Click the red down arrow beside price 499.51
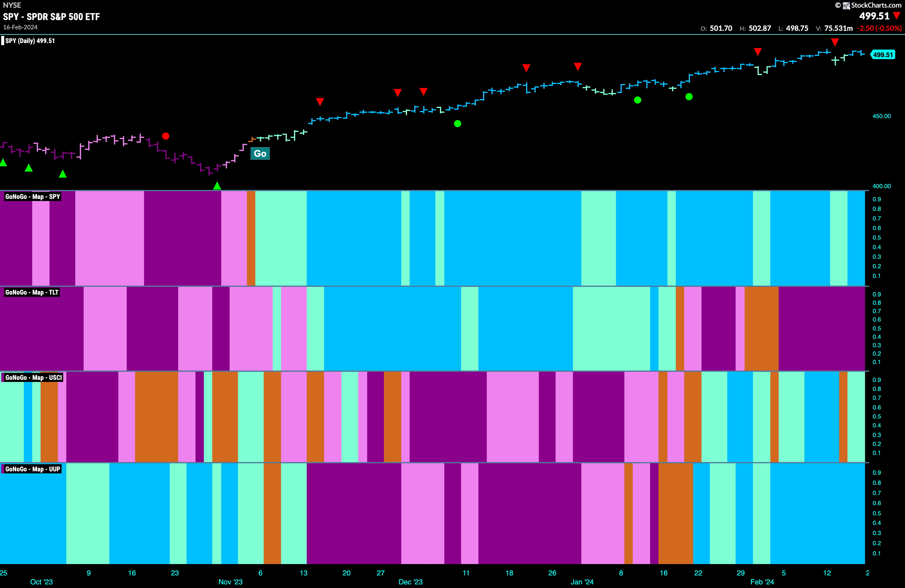Viewport: 905px width, 588px height. [897, 16]
